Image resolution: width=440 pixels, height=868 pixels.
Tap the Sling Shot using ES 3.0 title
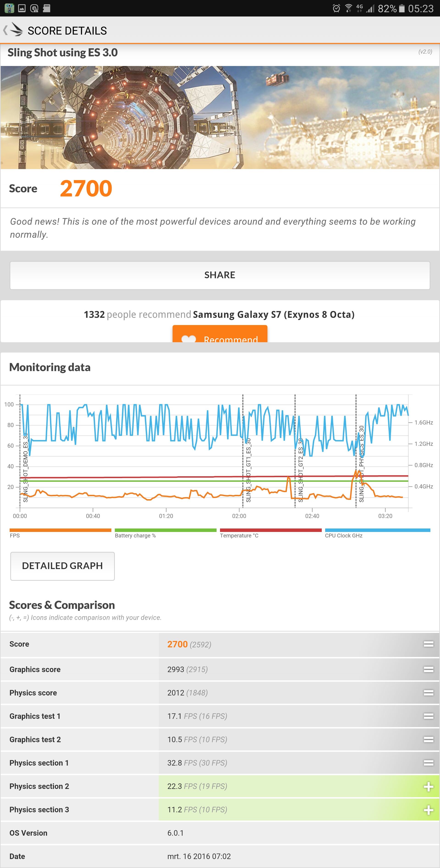click(63, 52)
